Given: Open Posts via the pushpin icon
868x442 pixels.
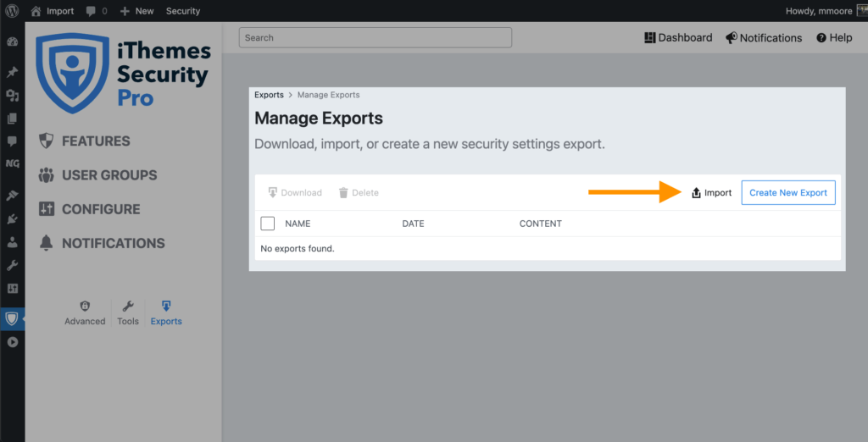Looking at the screenshot, I should coord(12,72).
